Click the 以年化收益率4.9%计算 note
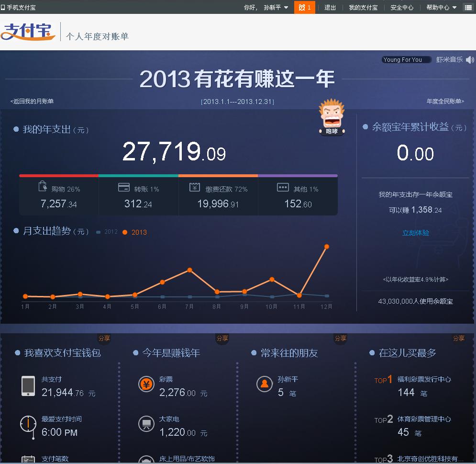Viewport: 476px width, 464px height. tap(416, 279)
